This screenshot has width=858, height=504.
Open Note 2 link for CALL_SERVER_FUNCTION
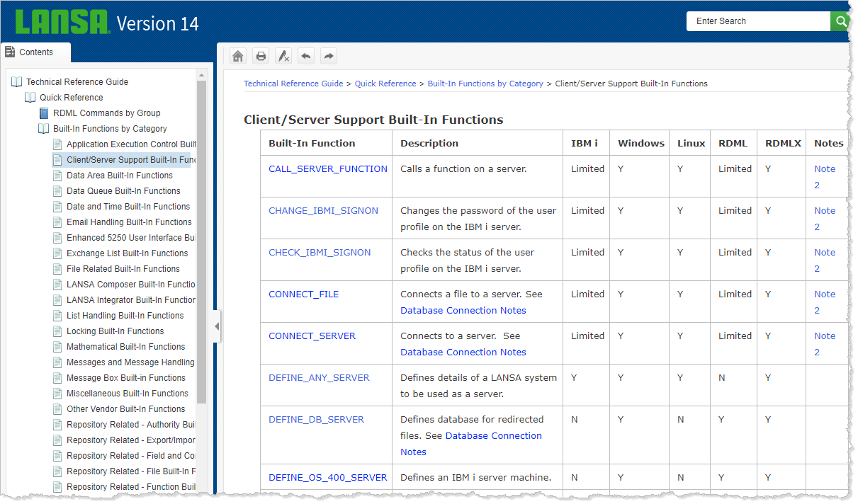tap(825, 177)
